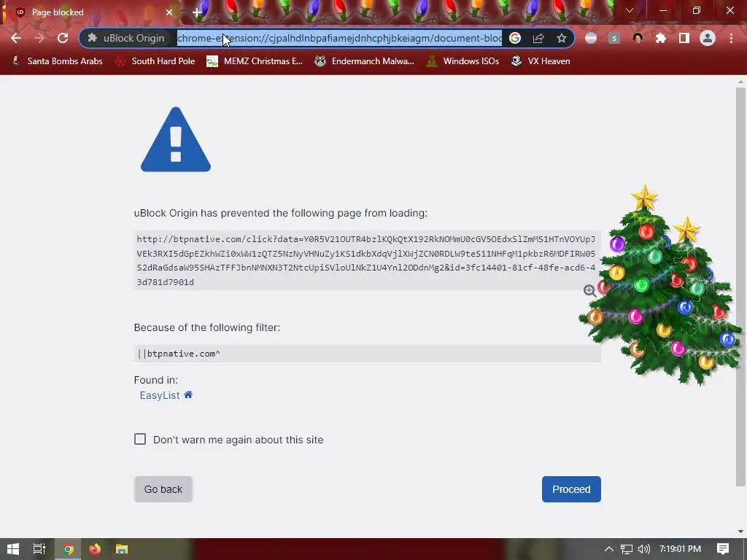Open a new tab with plus button
This screenshot has width=747, height=560.
(x=197, y=12)
